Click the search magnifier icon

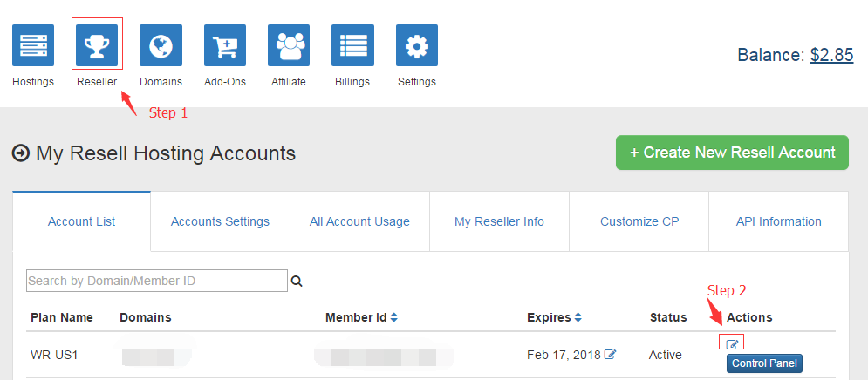click(x=297, y=282)
